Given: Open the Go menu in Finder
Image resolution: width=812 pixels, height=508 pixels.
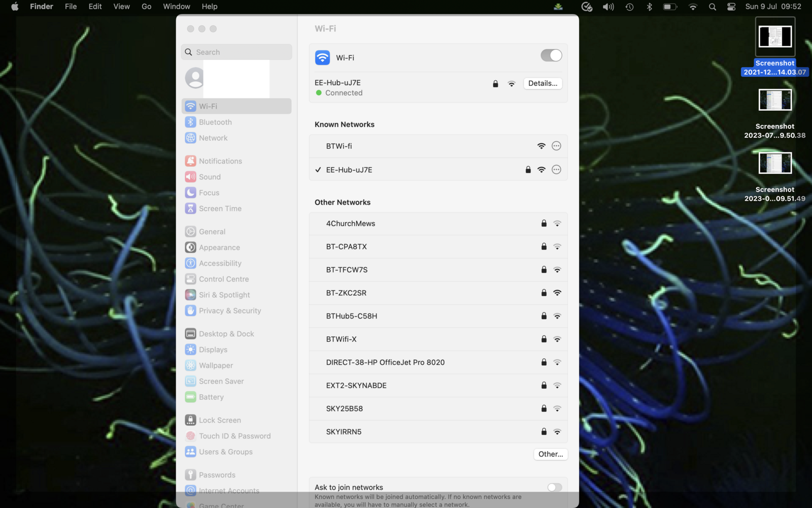Looking at the screenshot, I should 146,7.
